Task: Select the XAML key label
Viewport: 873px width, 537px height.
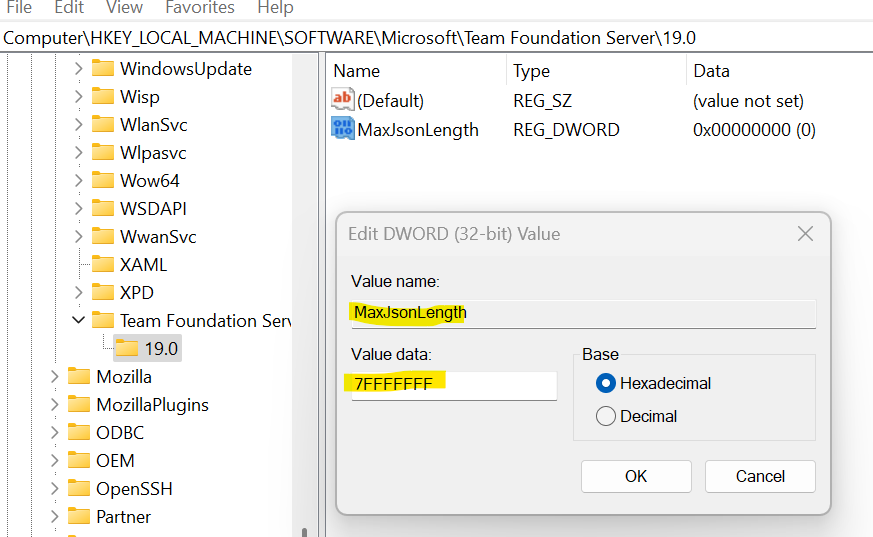Action: pyautogui.click(x=143, y=264)
